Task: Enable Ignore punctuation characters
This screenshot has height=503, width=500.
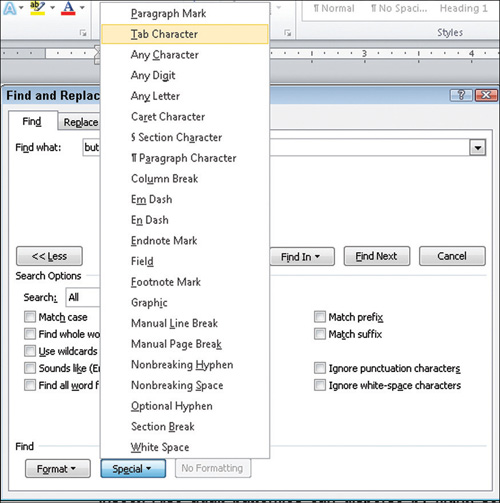Action: 320,368
